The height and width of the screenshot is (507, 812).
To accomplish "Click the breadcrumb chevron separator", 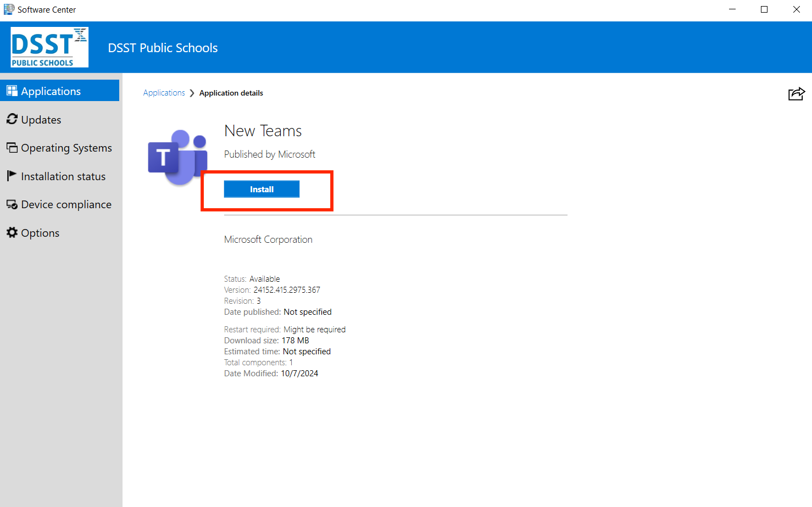I will 192,93.
